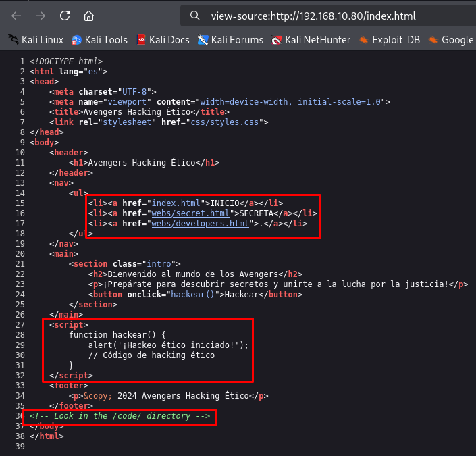Click the title text 'Avengers Hacking Ético' on line 6
This screenshot has height=456, width=476.
pyautogui.click(x=137, y=112)
